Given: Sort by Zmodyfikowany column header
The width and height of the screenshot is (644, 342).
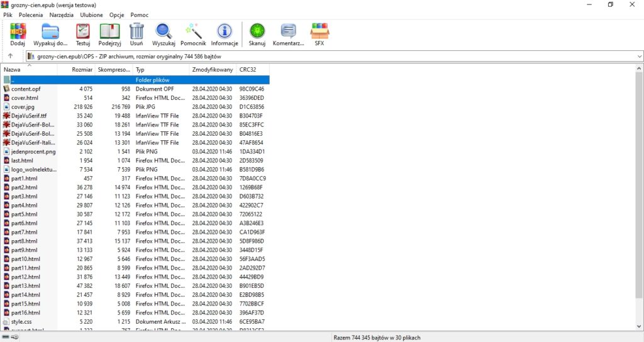Looking at the screenshot, I should point(213,69).
